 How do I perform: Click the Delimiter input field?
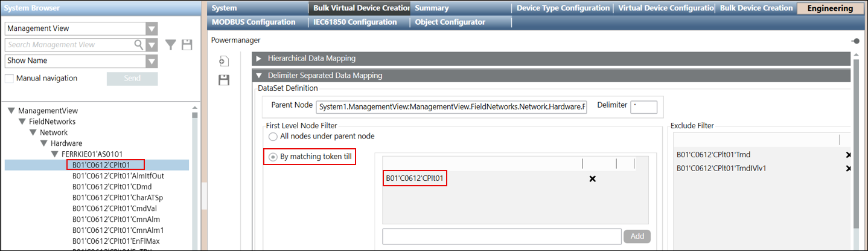[643, 107]
